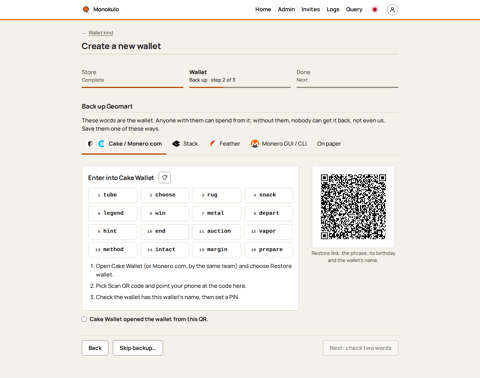The height and width of the screenshot is (378, 480).
Task: Click the Back button
Action: tap(95, 348)
